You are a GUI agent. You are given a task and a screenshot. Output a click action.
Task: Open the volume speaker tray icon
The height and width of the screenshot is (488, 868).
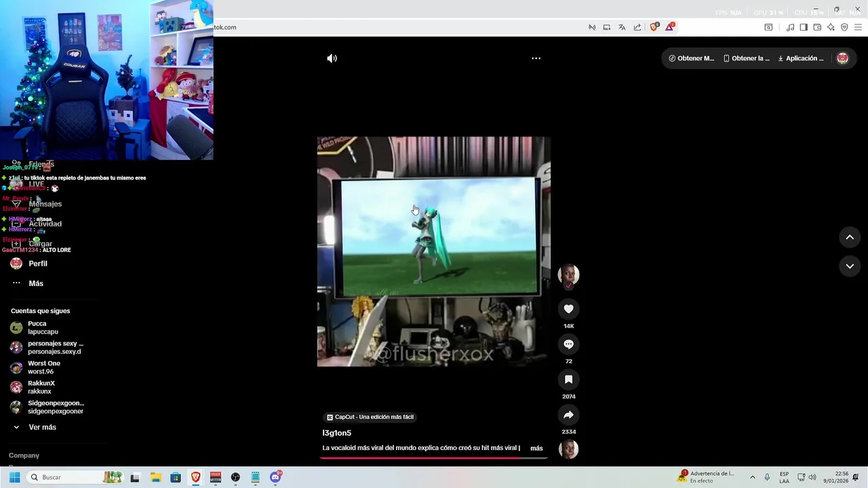[812, 477]
